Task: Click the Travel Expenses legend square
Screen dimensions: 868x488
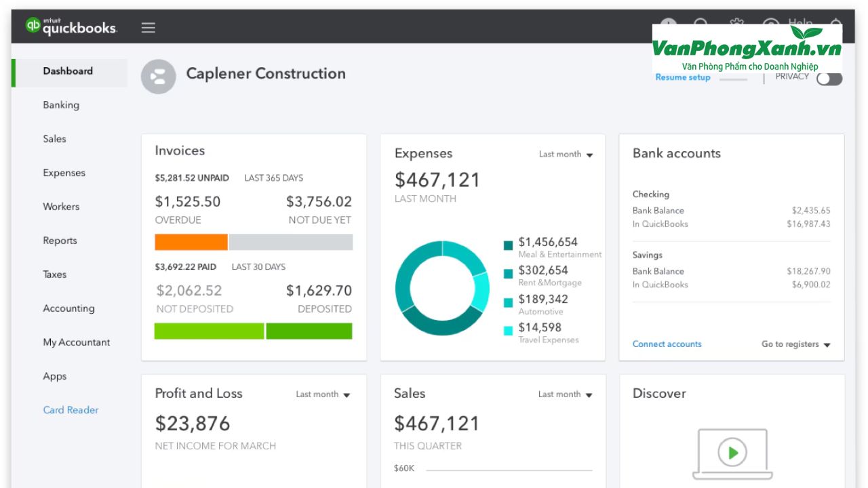Action: [509, 331]
